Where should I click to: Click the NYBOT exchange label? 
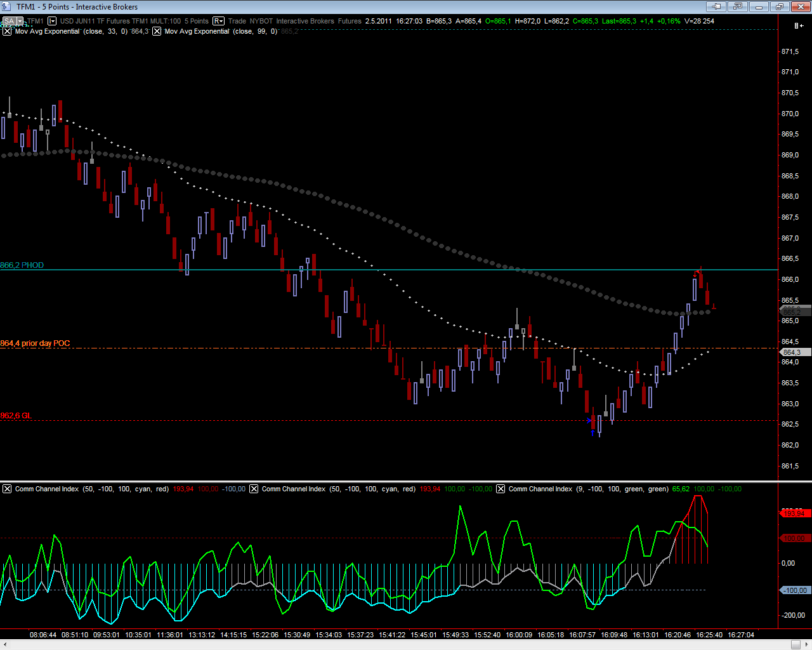[x=261, y=21]
